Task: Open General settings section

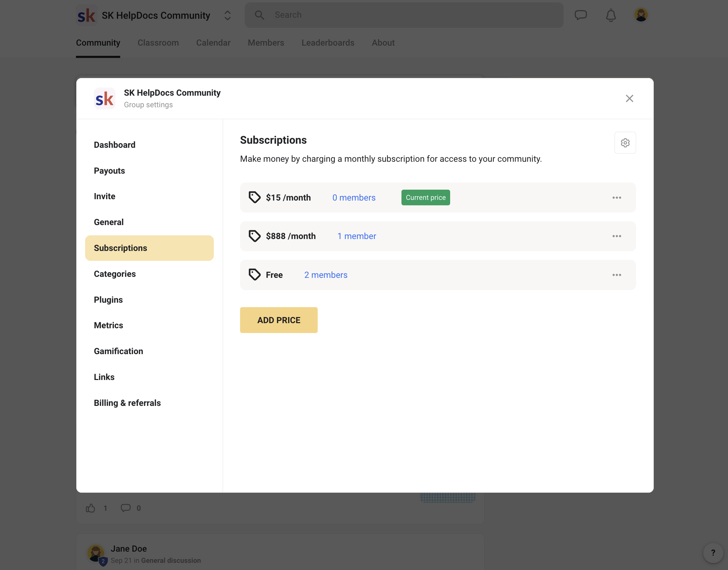Action: click(149, 222)
